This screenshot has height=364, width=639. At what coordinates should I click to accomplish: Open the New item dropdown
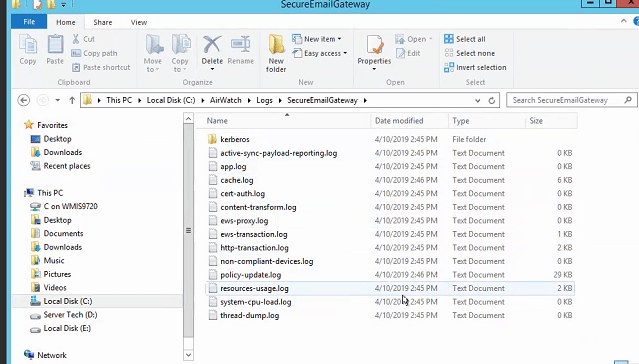[317, 39]
